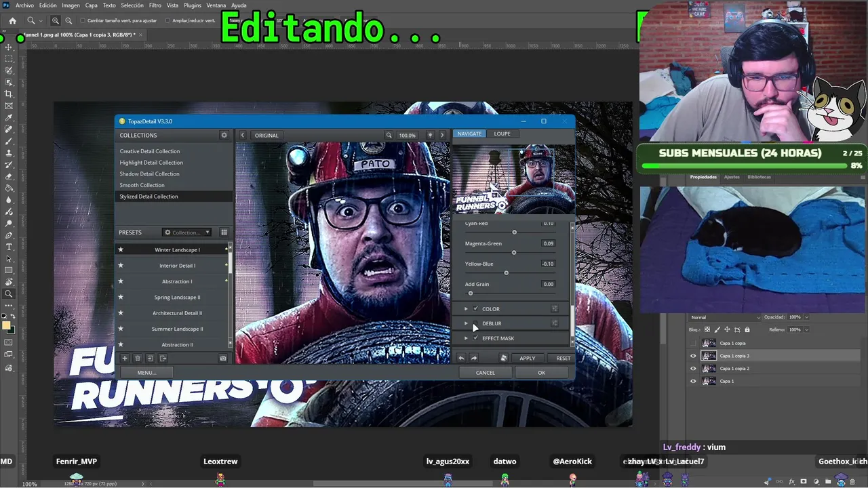The width and height of the screenshot is (868, 488).
Task: Hide the 'Capa 1 copia 2' layer
Action: (x=693, y=369)
